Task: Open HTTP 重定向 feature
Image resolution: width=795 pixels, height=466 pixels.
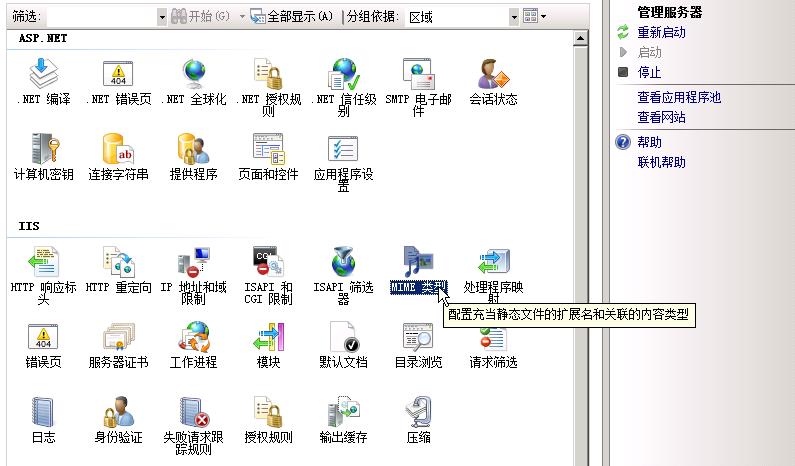Action: (x=118, y=270)
